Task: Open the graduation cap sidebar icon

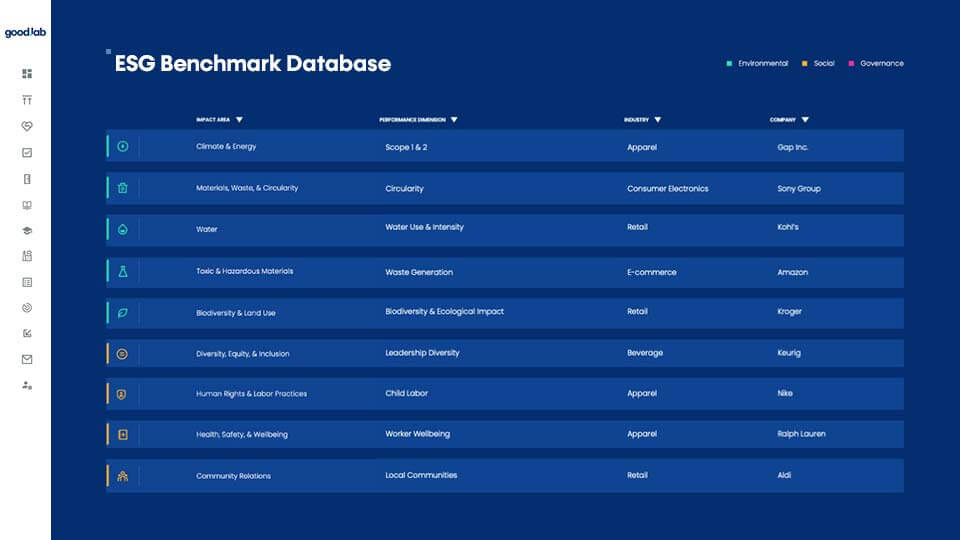Action: pos(27,231)
